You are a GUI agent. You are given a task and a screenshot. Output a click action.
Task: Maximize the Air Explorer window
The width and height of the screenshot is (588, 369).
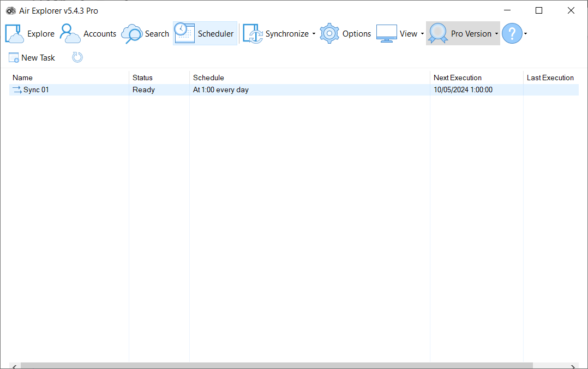(539, 10)
